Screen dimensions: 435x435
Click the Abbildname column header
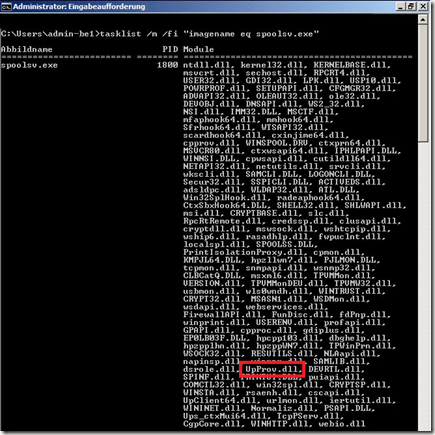[x=26, y=49]
